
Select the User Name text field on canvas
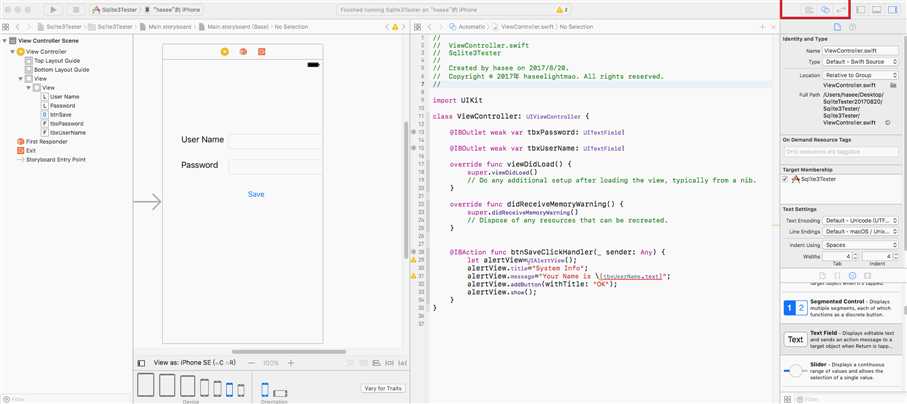click(275, 141)
